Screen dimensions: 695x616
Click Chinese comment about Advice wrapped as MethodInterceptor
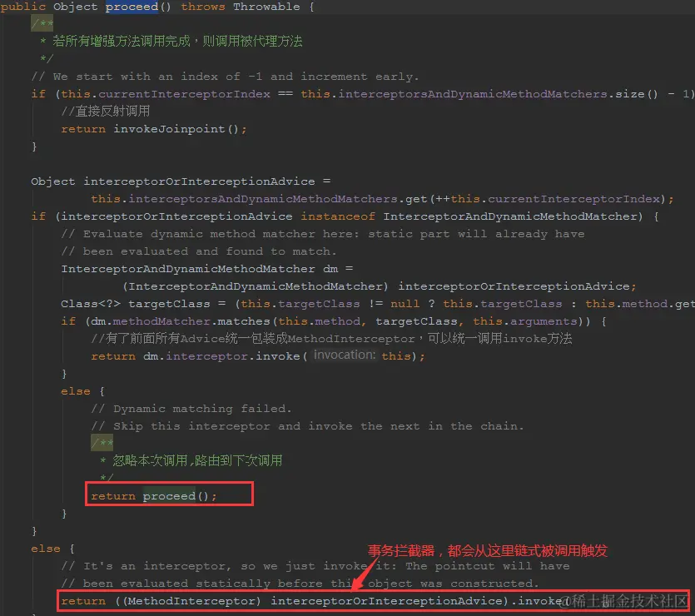point(331,339)
